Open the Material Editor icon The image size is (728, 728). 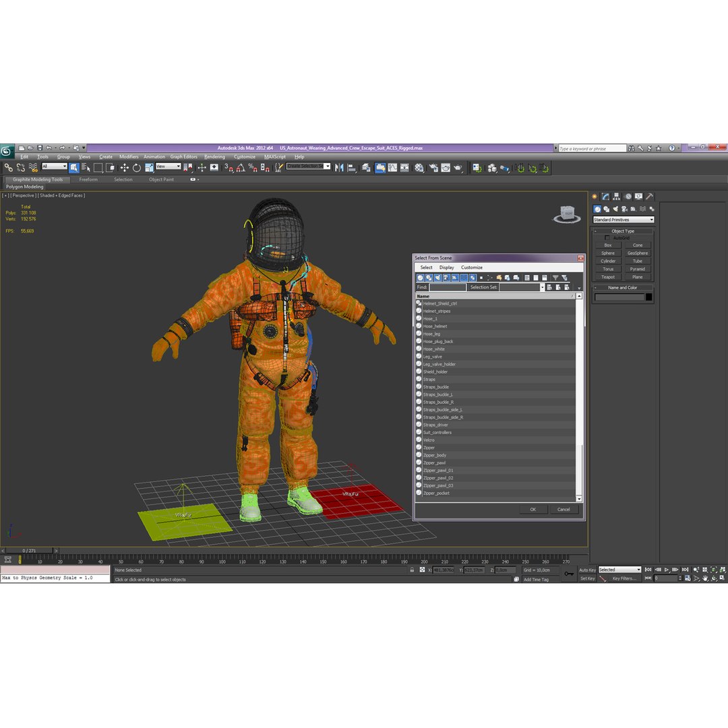click(x=419, y=168)
